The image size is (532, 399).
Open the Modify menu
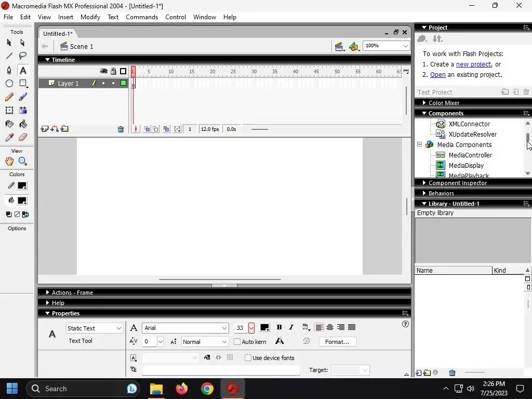[90, 17]
